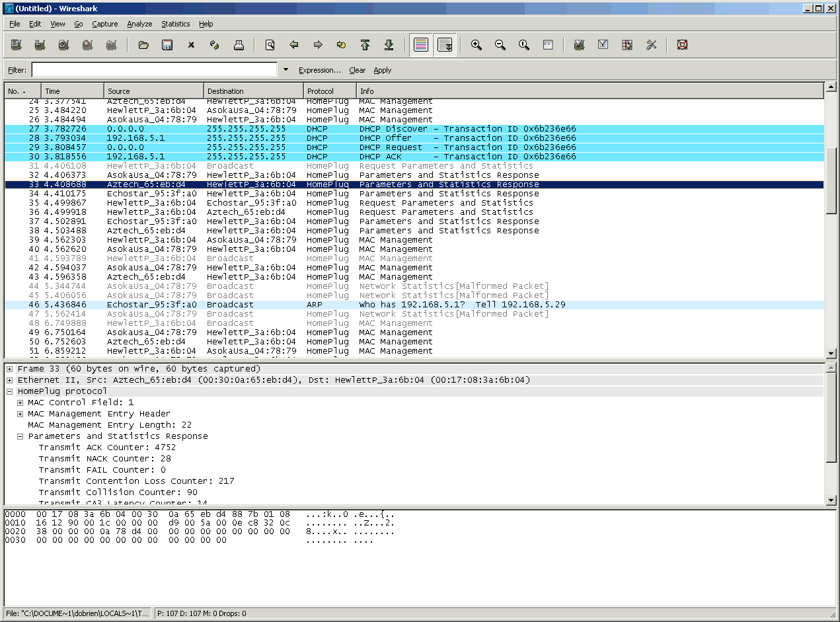Go to specific packet number icon

pos(342,45)
